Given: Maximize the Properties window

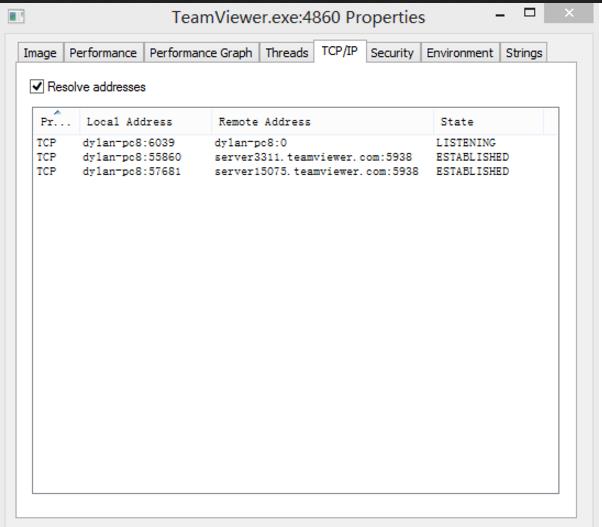Looking at the screenshot, I should 530,14.
